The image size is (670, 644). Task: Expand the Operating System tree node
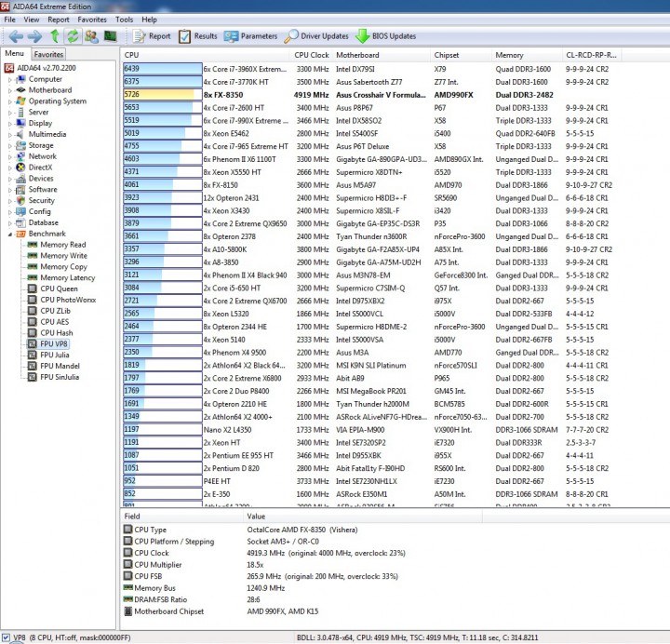[x=10, y=101]
